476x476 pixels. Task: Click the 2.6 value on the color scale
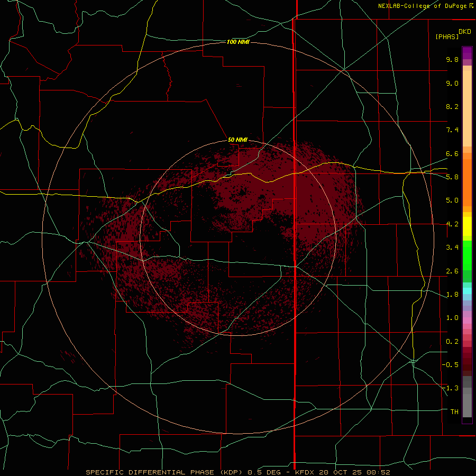pyautogui.click(x=452, y=271)
